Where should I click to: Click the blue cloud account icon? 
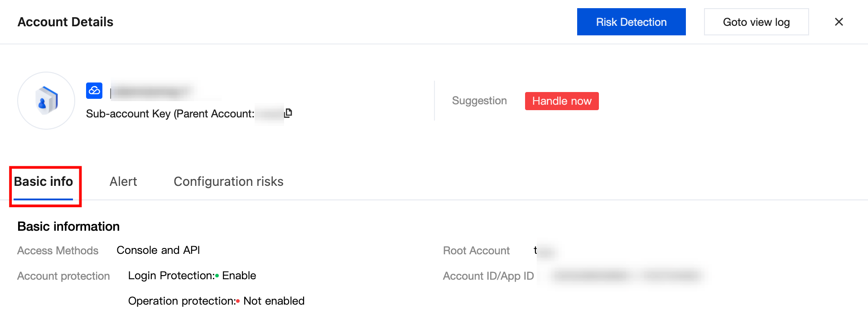pyautogui.click(x=94, y=91)
